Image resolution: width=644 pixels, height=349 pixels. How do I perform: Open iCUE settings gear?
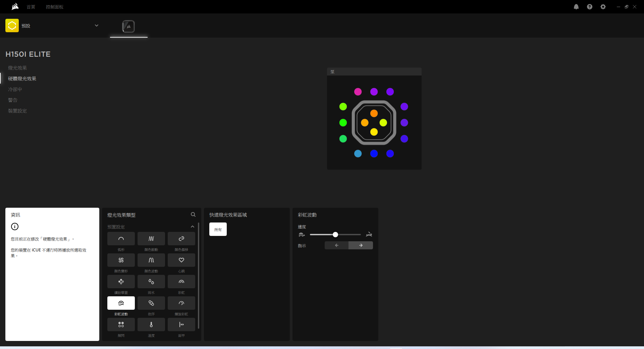point(603,7)
